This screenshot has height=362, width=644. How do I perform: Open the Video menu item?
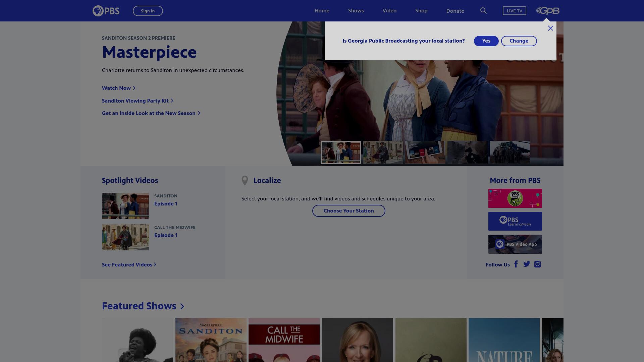point(389,11)
